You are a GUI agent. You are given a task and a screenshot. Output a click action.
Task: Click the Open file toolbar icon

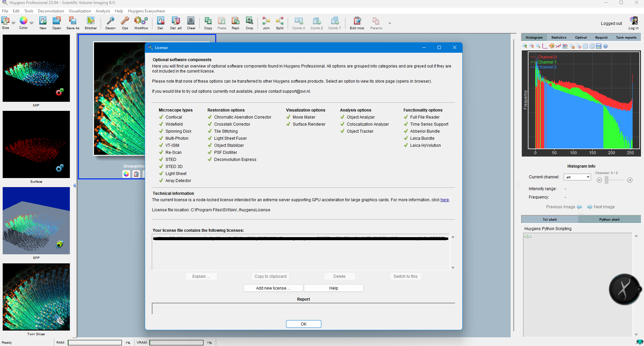(57, 23)
